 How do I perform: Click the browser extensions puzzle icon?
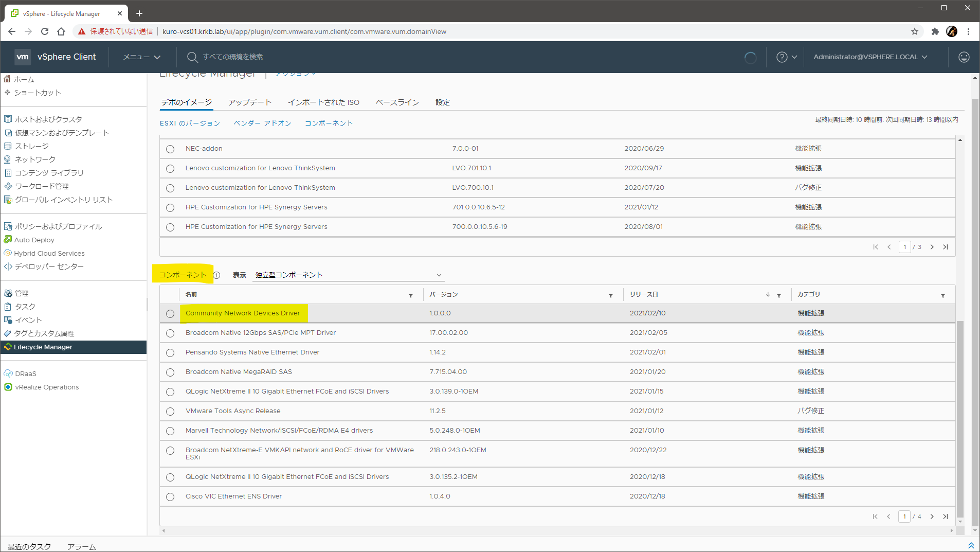[x=935, y=31]
